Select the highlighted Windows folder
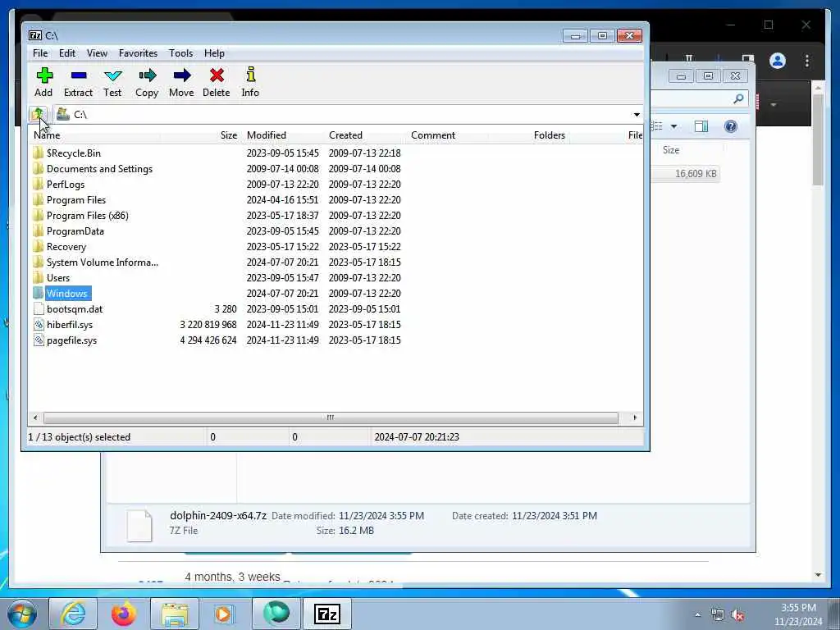Image resolution: width=840 pixels, height=630 pixels. (67, 293)
